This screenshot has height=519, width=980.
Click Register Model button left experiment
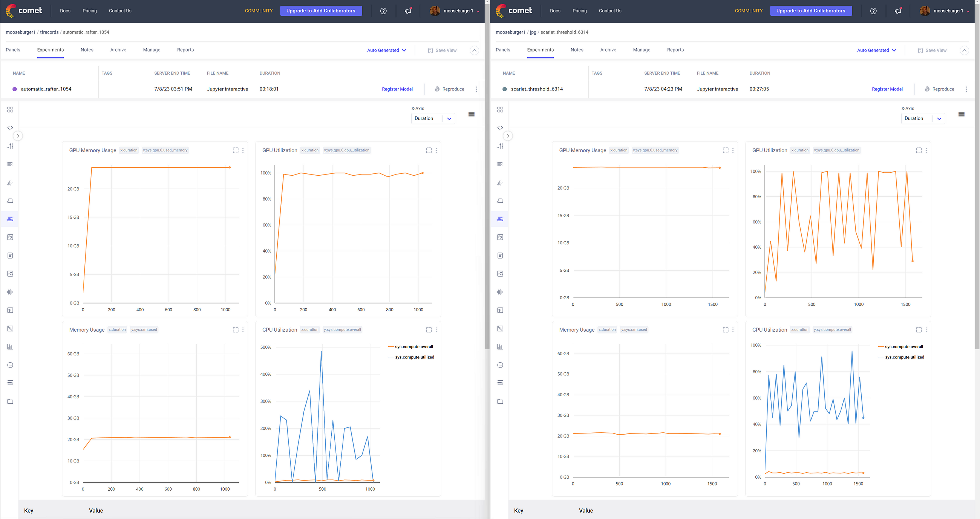pos(397,89)
